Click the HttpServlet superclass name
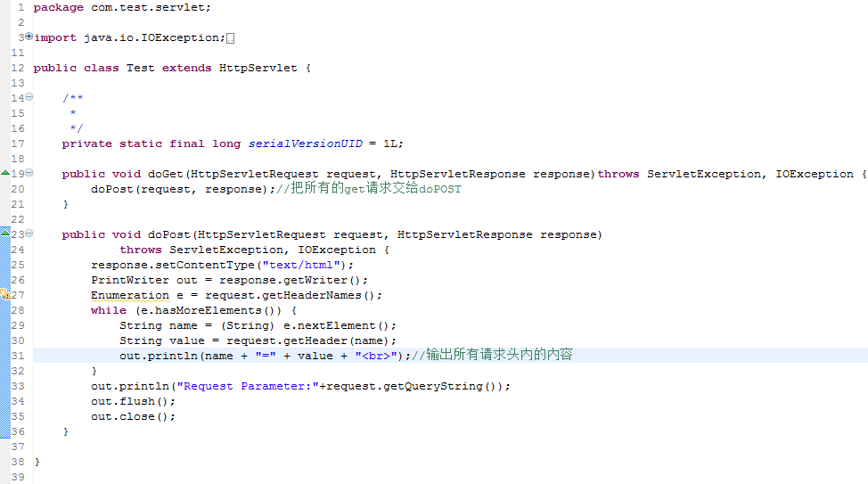Screen dimensions: 868x484 258,68
